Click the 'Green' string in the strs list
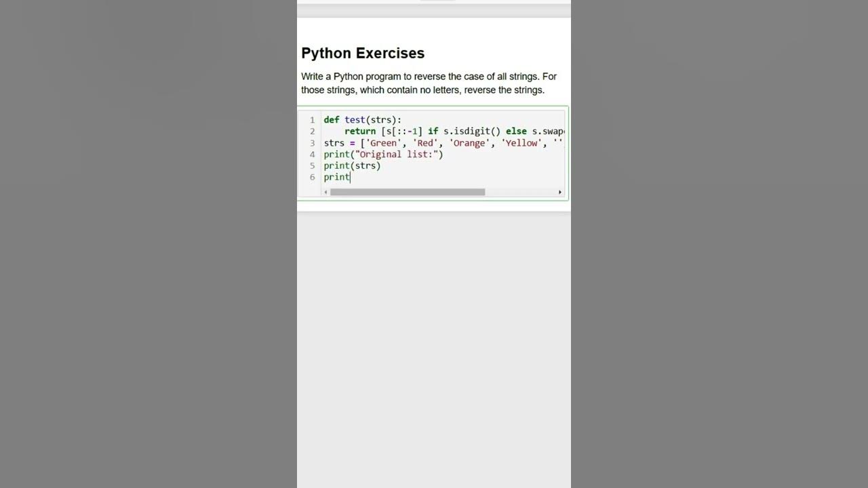Screen dimensions: 868x488 (383, 143)
